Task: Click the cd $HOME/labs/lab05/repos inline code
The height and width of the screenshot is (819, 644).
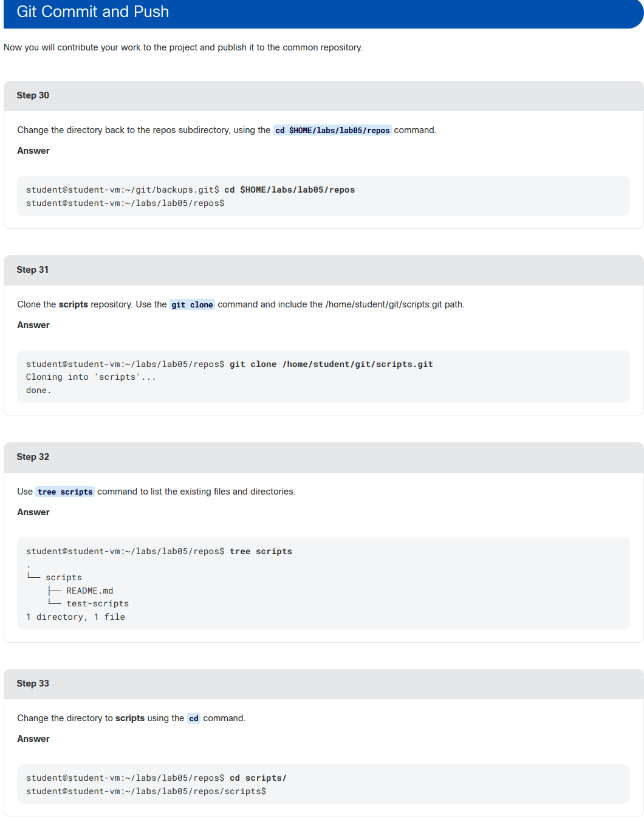Action: coord(332,130)
